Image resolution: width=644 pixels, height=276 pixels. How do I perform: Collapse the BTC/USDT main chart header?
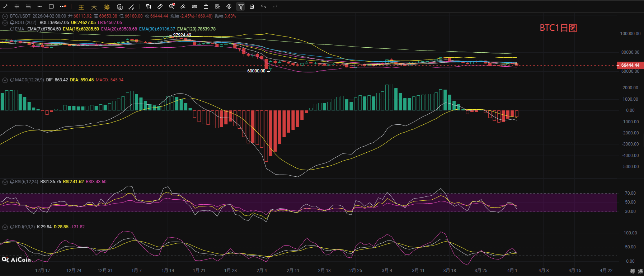(x=5, y=16)
